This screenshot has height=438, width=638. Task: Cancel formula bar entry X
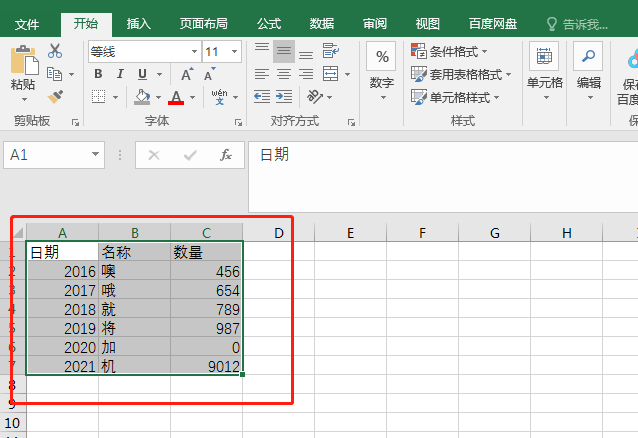point(154,155)
